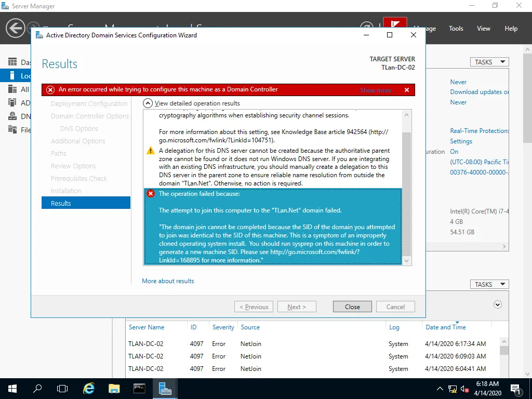Select the NetJoin event at 6:04:41 AM
Viewport: 532px width, 399px height.
coord(312,369)
